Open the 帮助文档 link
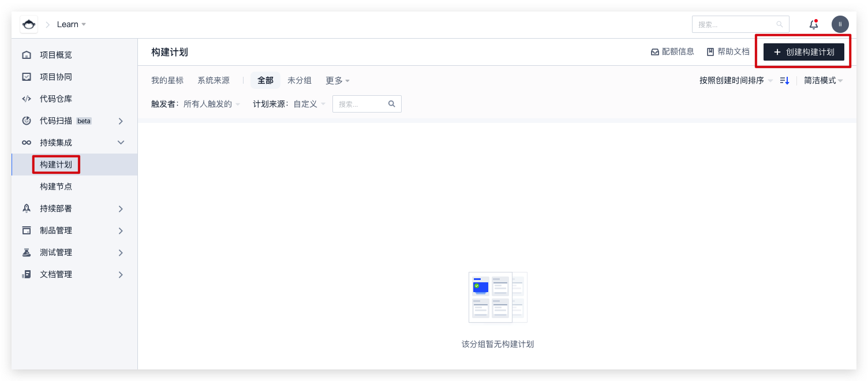This screenshot has width=868, height=381. (x=729, y=51)
